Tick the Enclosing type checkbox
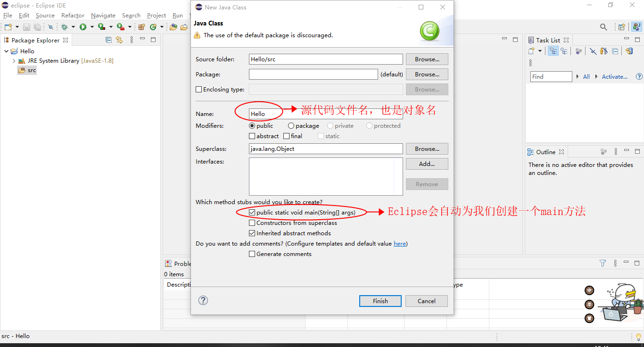644x347 pixels. [198, 89]
